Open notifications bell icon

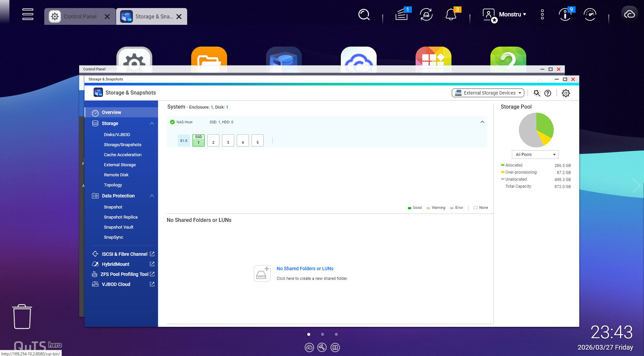pyautogui.click(x=451, y=15)
